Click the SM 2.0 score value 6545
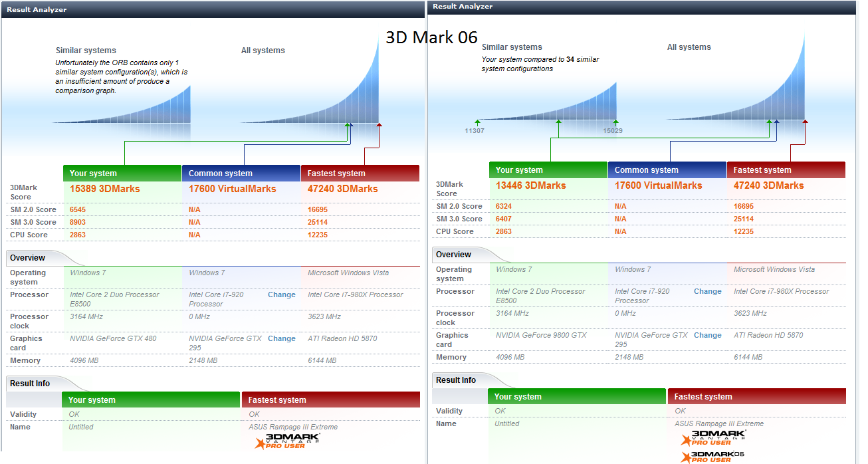 pos(78,209)
